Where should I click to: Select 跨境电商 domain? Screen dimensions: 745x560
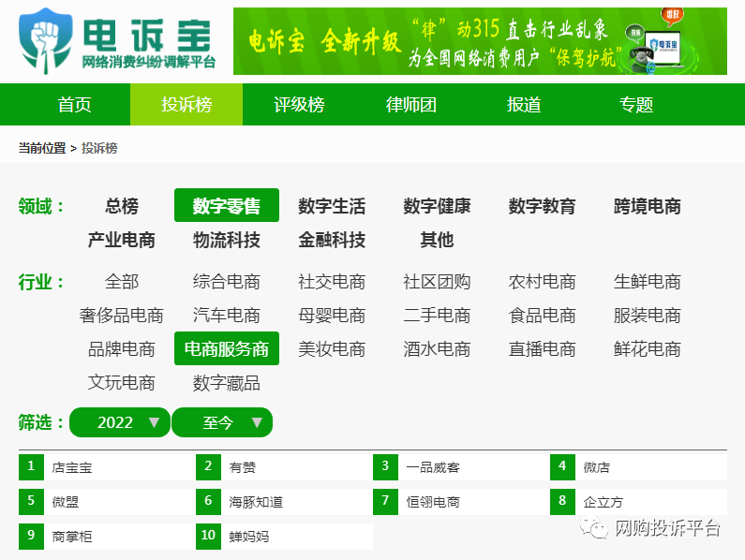point(648,206)
